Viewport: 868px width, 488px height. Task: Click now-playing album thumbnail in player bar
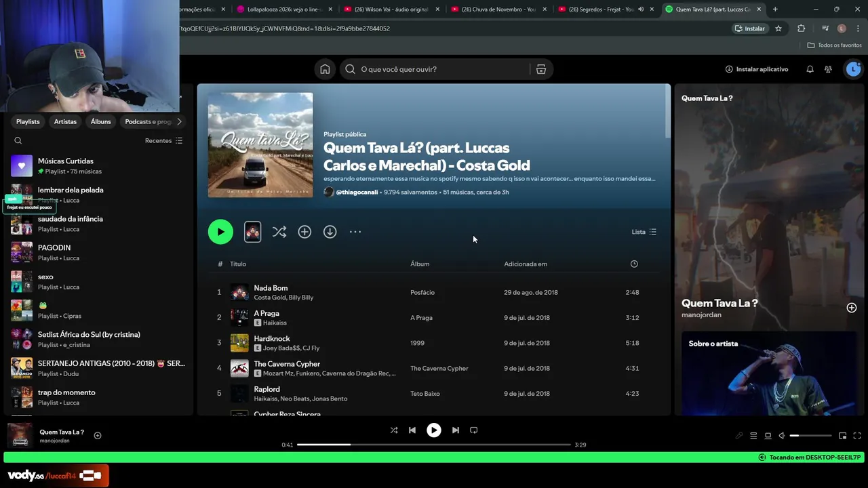pyautogui.click(x=20, y=435)
